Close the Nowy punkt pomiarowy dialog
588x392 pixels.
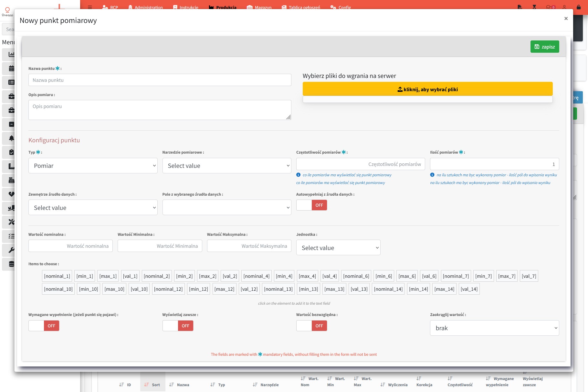point(566,18)
